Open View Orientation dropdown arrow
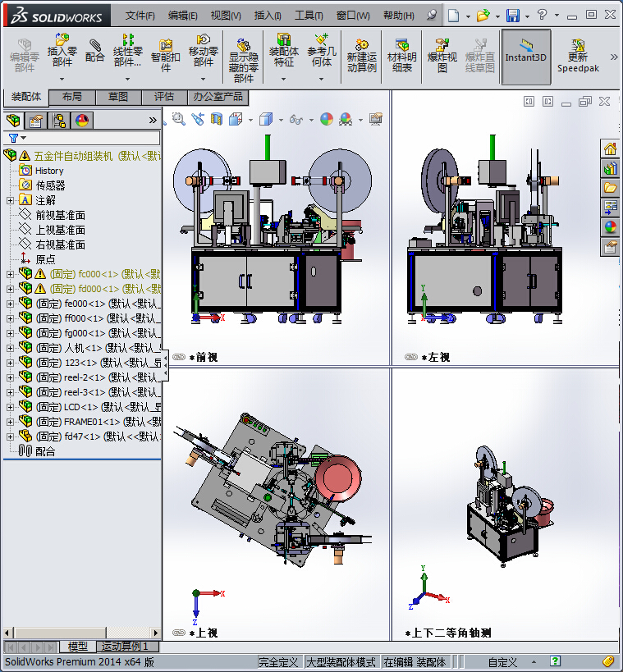The image size is (623, 672). coord(251,120)
